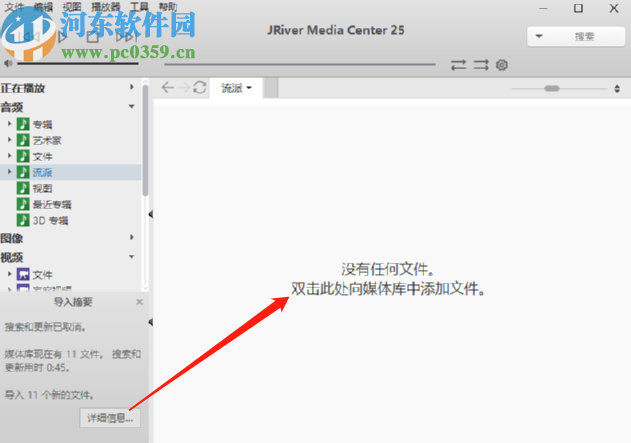The width and height of the screenshot is (631, 443).
Task: Collapse the tree sidebar with upper arrow
Action: point(151,214)
